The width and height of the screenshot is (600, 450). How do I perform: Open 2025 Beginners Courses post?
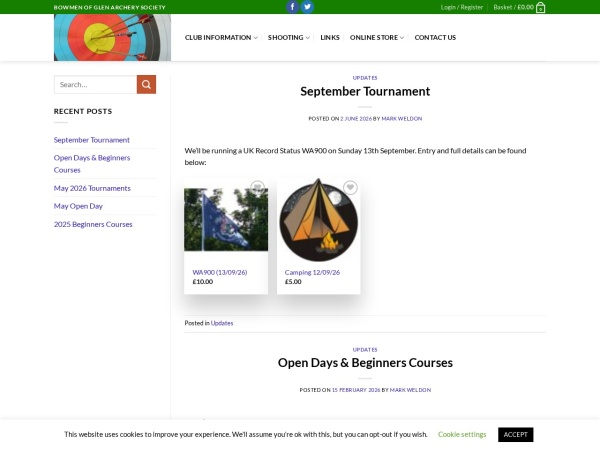[93, 224]
